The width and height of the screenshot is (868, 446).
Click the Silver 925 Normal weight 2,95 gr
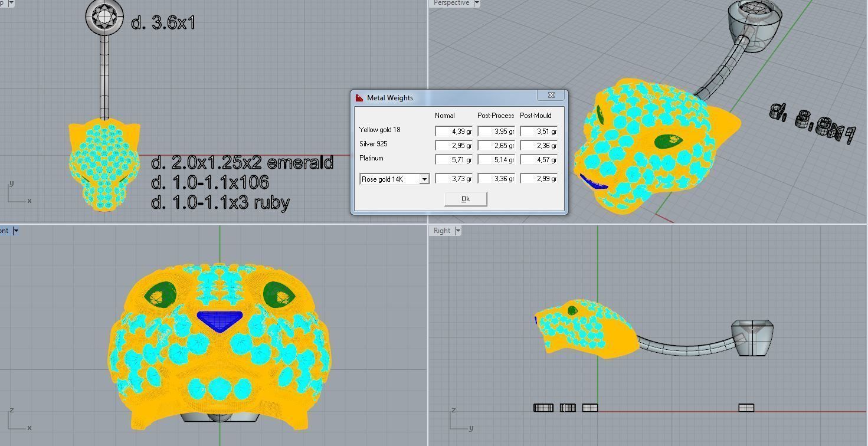[x=454, y=146]
